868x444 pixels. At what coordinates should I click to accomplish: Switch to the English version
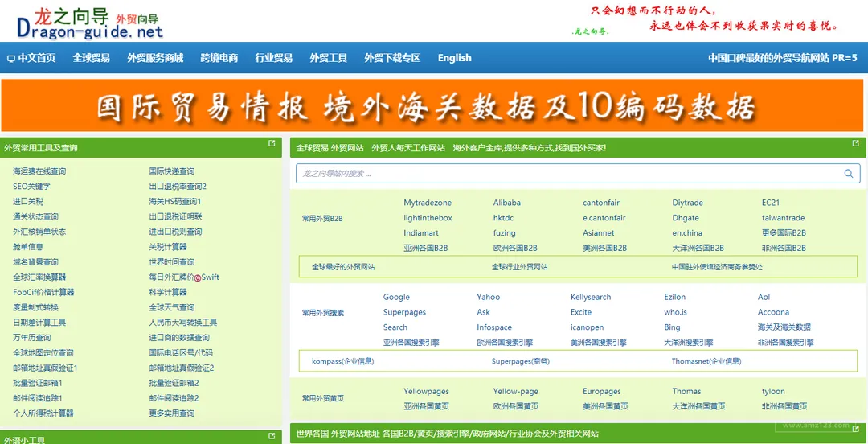pyautogui.click(x=454, y=58)
